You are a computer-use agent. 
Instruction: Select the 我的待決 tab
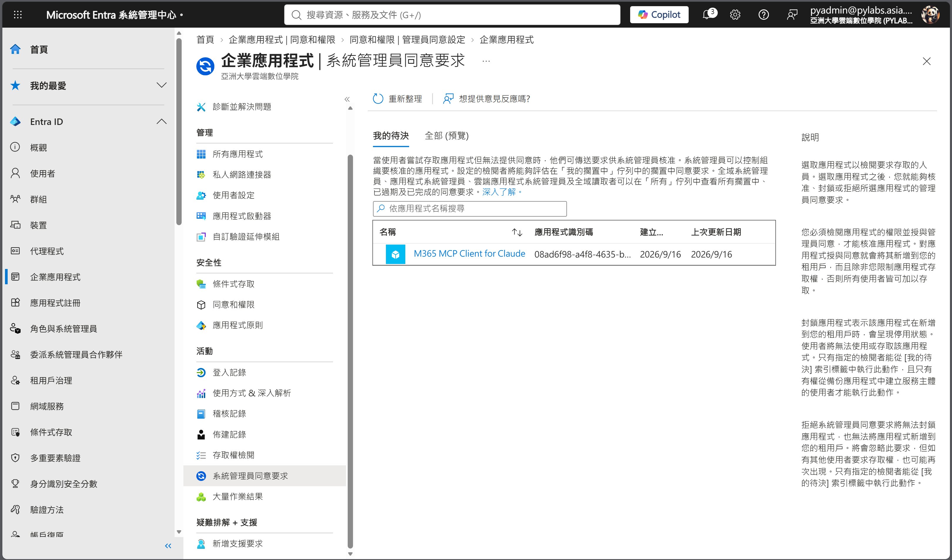tap(391, 136)
